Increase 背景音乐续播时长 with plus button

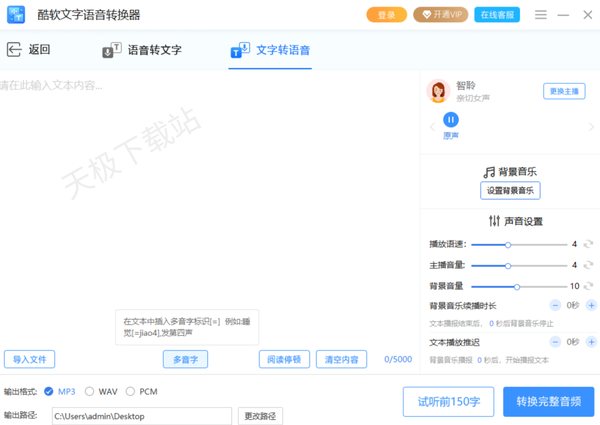tap(591, 305)
